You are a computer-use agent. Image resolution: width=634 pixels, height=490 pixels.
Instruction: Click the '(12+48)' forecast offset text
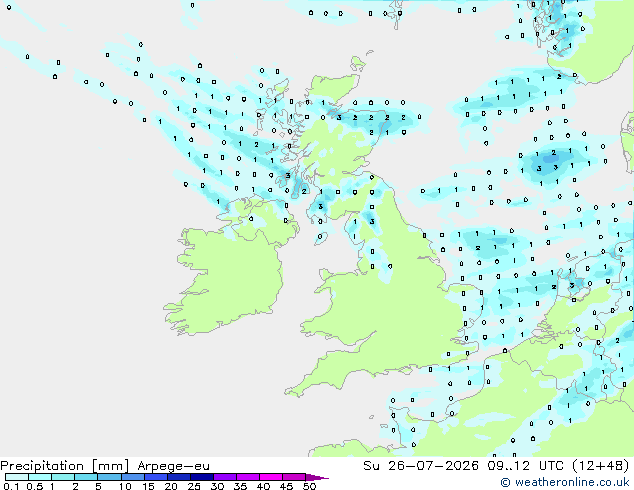pyautogui.click(x=601, y=465)
